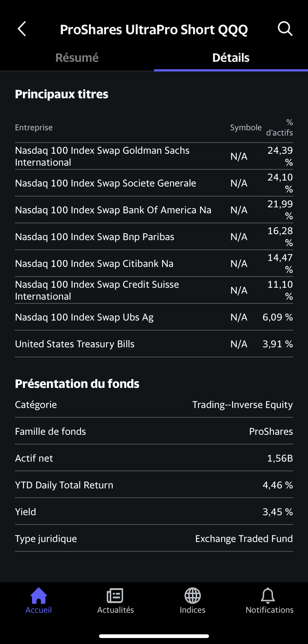
Task: Tap the ProShares UltraPro Short QQQ title
Action: 154,30
